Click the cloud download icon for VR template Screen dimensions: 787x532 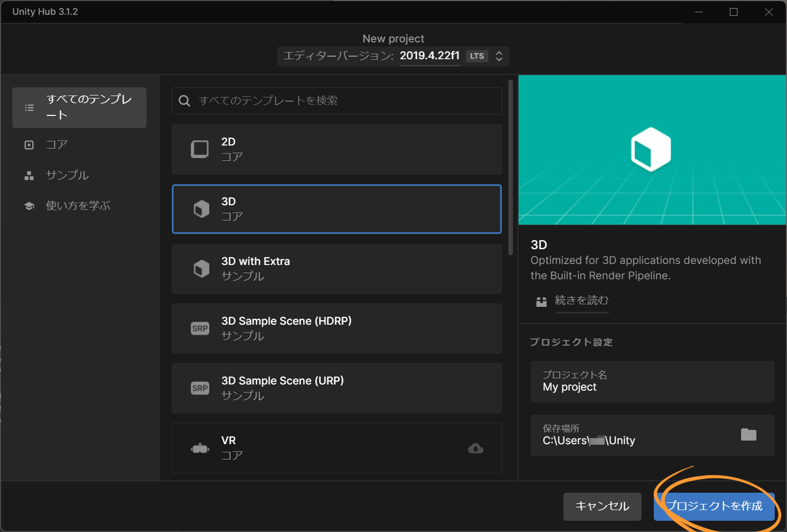click(475, 448)
